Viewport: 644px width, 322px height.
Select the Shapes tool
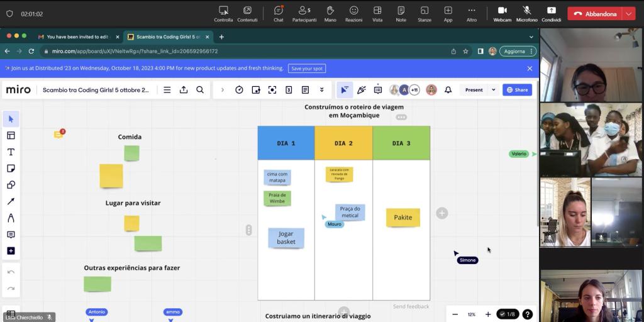click(x=11, y=185)
